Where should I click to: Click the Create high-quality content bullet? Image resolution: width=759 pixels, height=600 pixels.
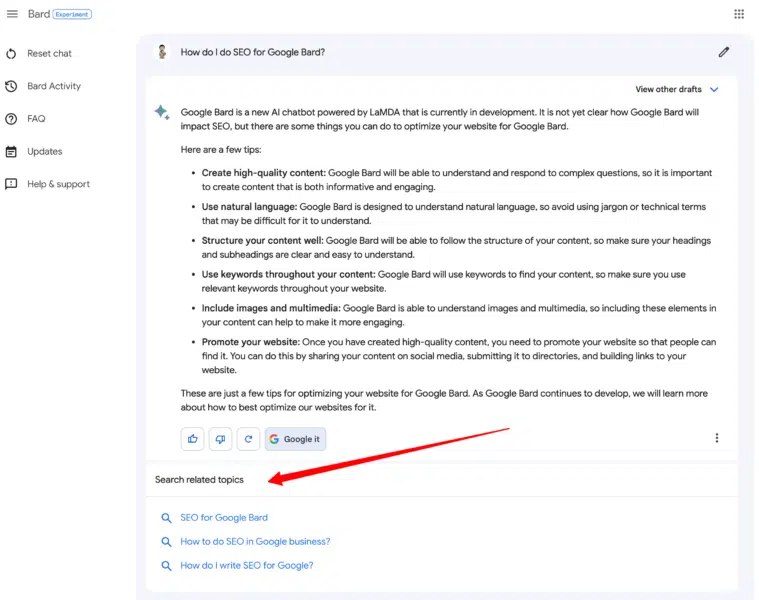456,180
